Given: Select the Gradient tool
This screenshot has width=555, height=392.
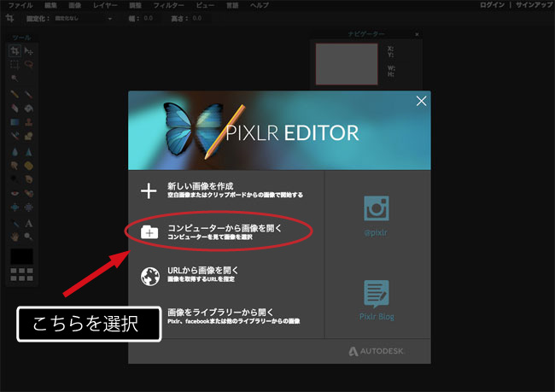Looking at the screenshot, I should click(15, 122).
